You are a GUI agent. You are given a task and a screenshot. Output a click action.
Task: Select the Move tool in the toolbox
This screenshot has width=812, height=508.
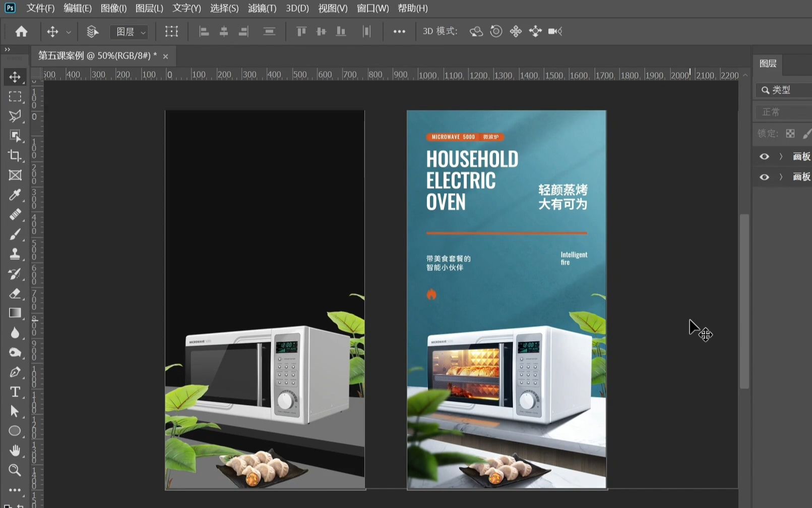(15, 77)
